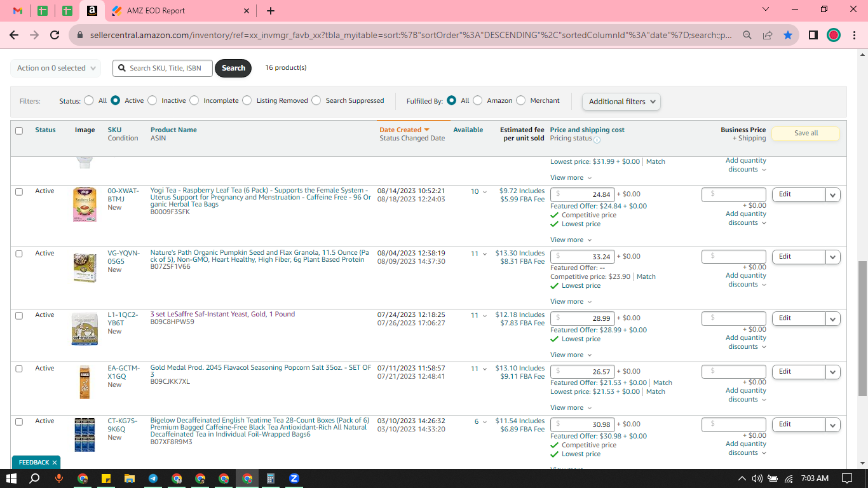Click the Pricing status info icon

click(597, 140)
